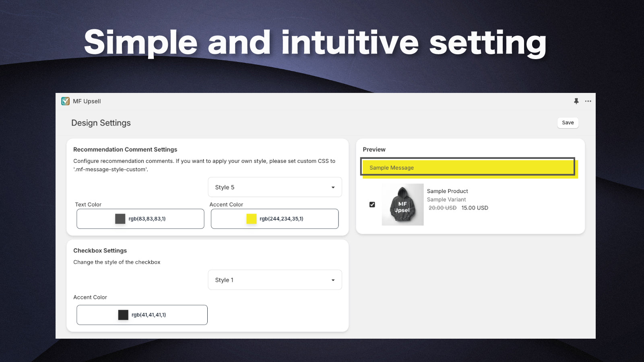The height and width of the screenshot is (362, 644).
Task: Click the 15.00 USD discounted price
Action: pos(475,208)
